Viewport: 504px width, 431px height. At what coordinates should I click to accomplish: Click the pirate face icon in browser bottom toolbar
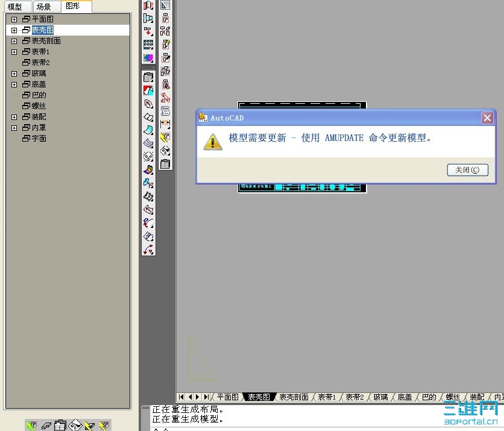click(75, 426)
